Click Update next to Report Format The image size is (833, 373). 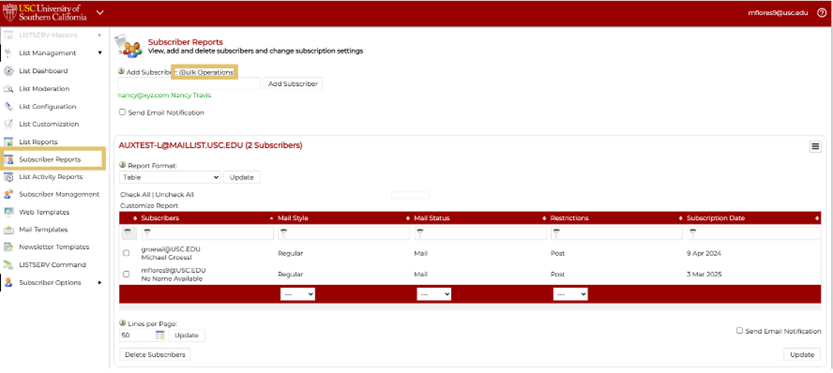(x=242, y=177)
